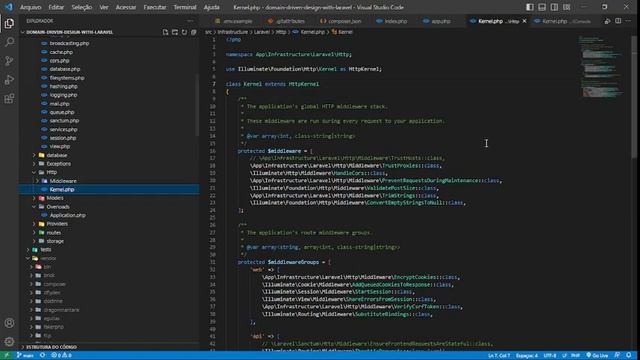The width and height of the screenshot is (640, 360).
Task: Click the code minimap preview
Action: pyautogui.click(x=602, y=67)
